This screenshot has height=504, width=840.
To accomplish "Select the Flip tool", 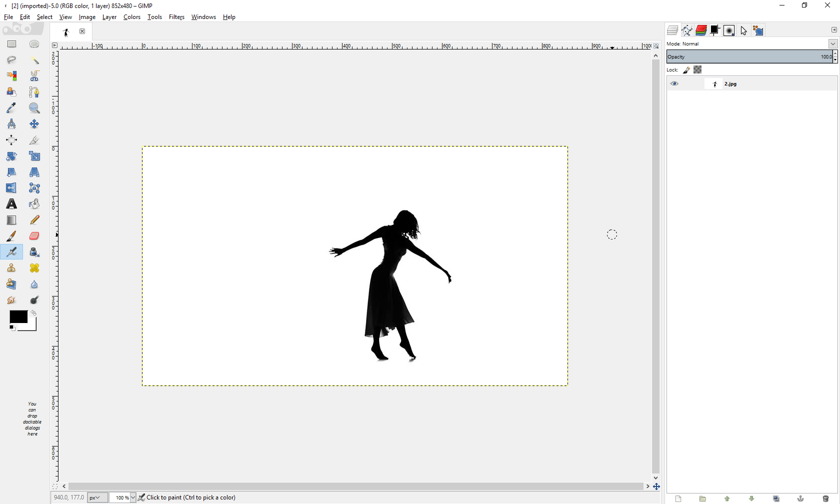I will tap(11, 188).
